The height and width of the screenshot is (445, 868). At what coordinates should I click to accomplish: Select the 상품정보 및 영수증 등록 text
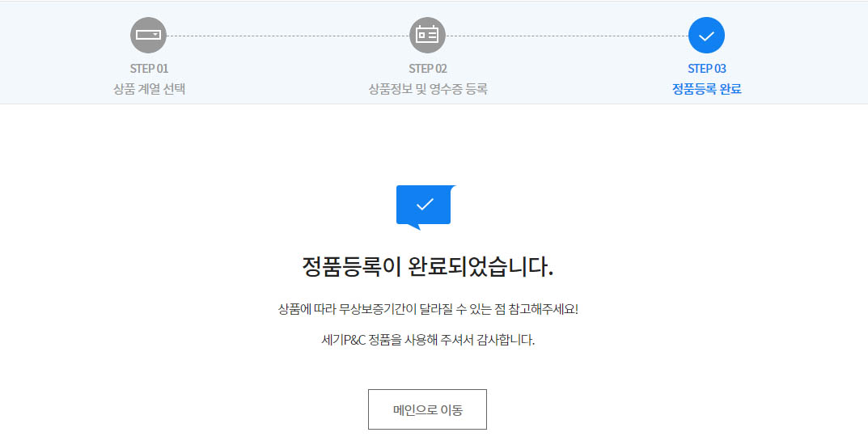click(x=428, y=89)
